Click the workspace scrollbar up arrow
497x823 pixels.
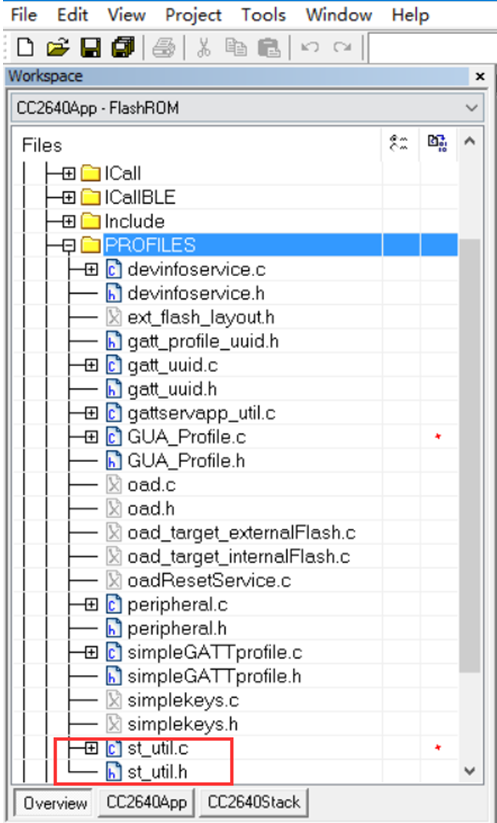(470, 142)
